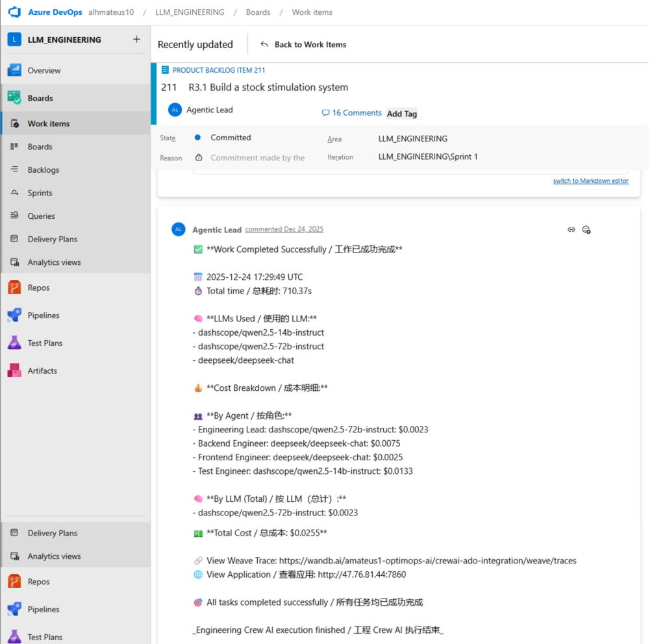Screen dimensions: 665x644
Task: Click the Test Engineer cost line
Action: click(303, 471)
